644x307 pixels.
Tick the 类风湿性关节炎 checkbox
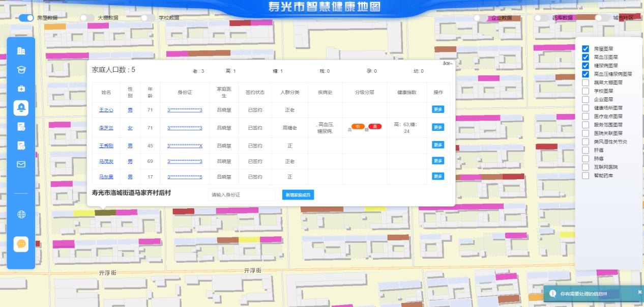click(585, 142)
